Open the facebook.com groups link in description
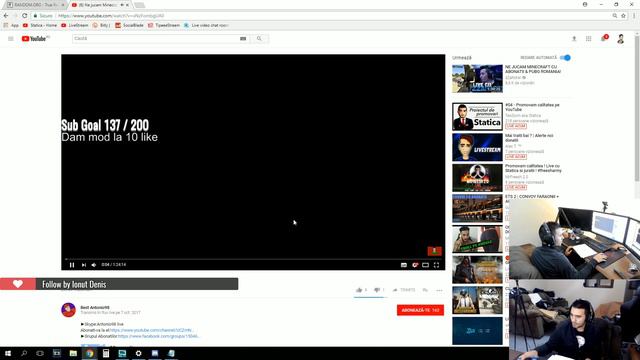 (x=158, y=336)
